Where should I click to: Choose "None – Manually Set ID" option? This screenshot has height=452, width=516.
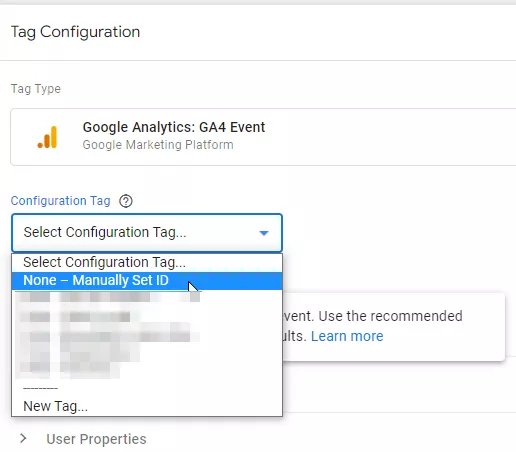pyautogui.click(x=147, y=281)
